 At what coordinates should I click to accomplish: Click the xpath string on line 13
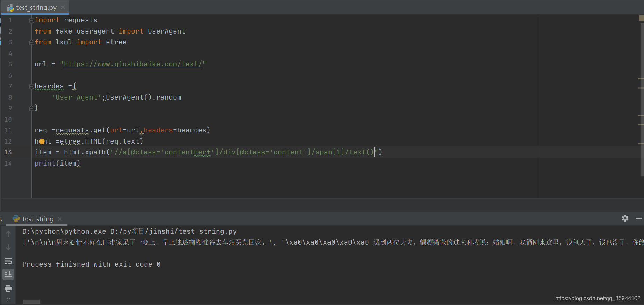click(244, 152)
